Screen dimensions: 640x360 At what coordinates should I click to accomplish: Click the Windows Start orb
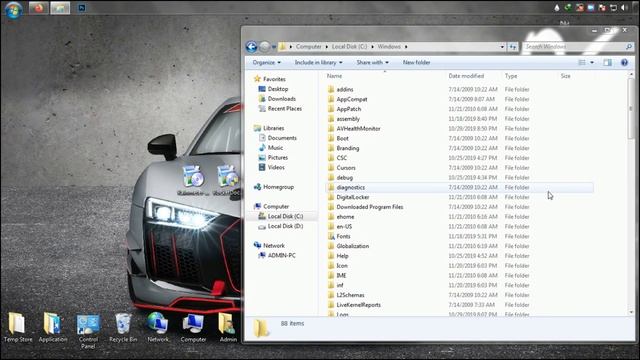tap(13, 10)
